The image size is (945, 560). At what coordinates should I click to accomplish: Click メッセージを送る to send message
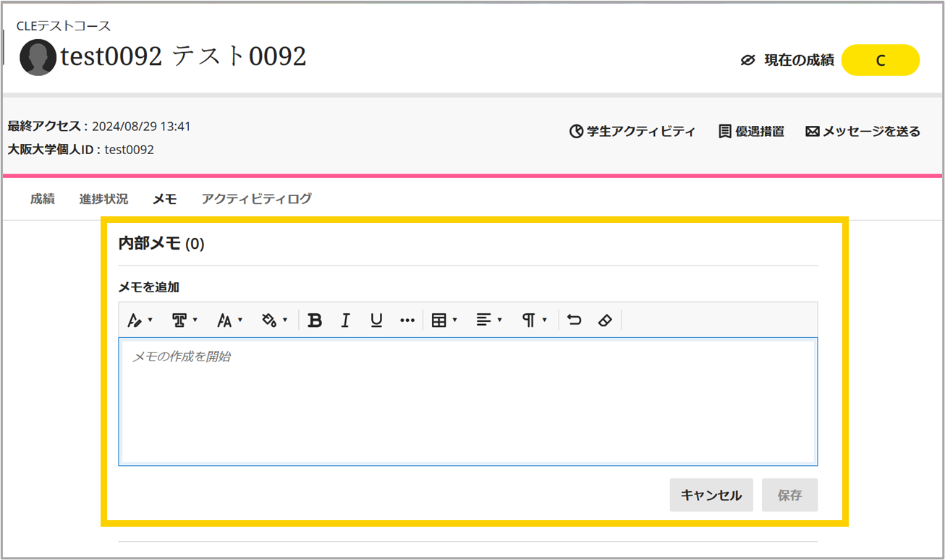coord(863,132)
